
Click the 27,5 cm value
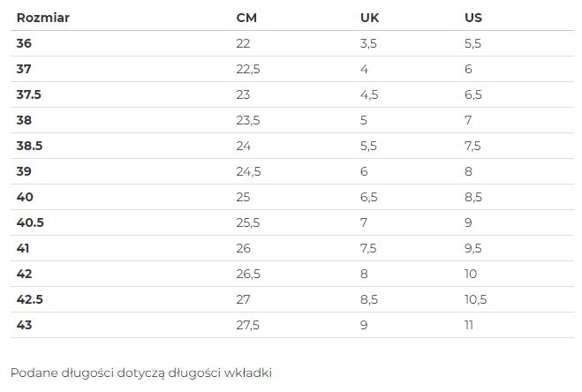[x=248, y=325]
